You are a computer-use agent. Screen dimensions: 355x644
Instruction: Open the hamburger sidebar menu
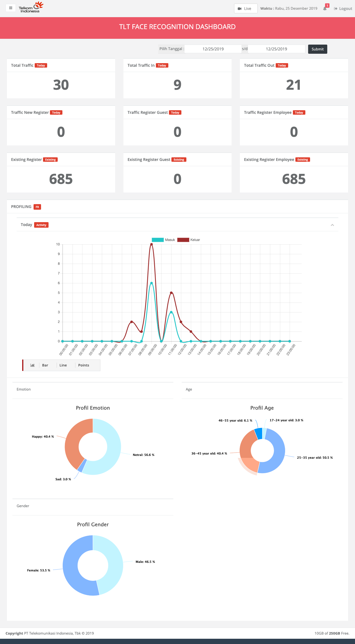(x=11, y=8)
